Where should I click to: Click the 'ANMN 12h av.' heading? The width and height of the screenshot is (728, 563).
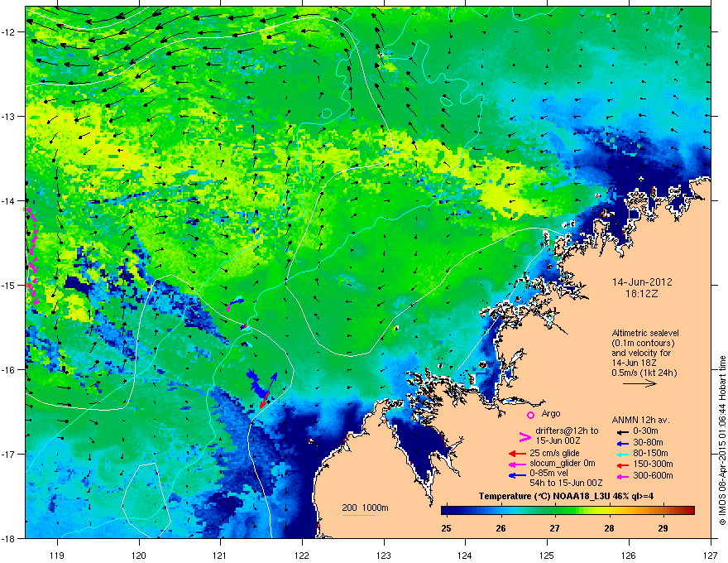640,420
